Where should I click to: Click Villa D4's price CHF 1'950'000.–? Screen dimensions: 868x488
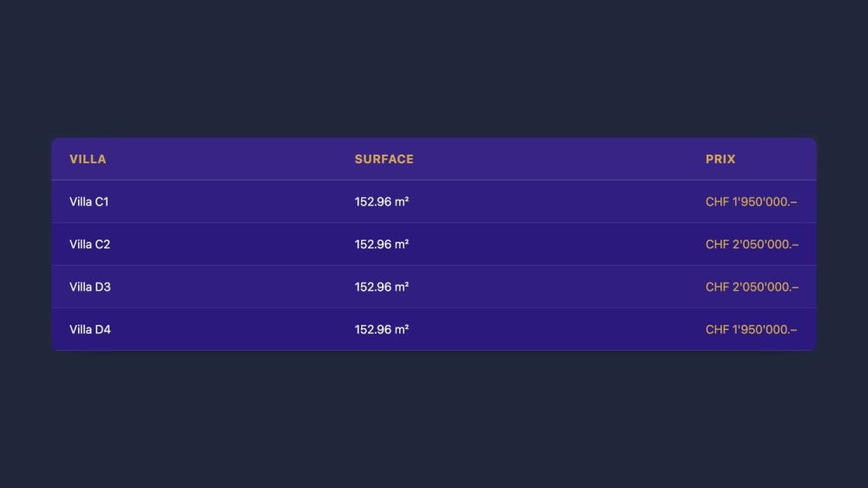(752, 329)
